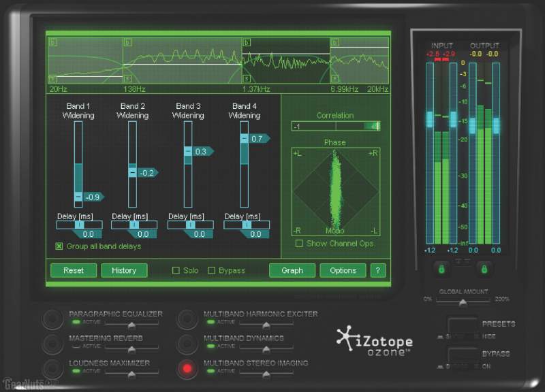545x392 pixels.
Task: Toggle the output gain link lock
Action: click(x=484, y=271)
